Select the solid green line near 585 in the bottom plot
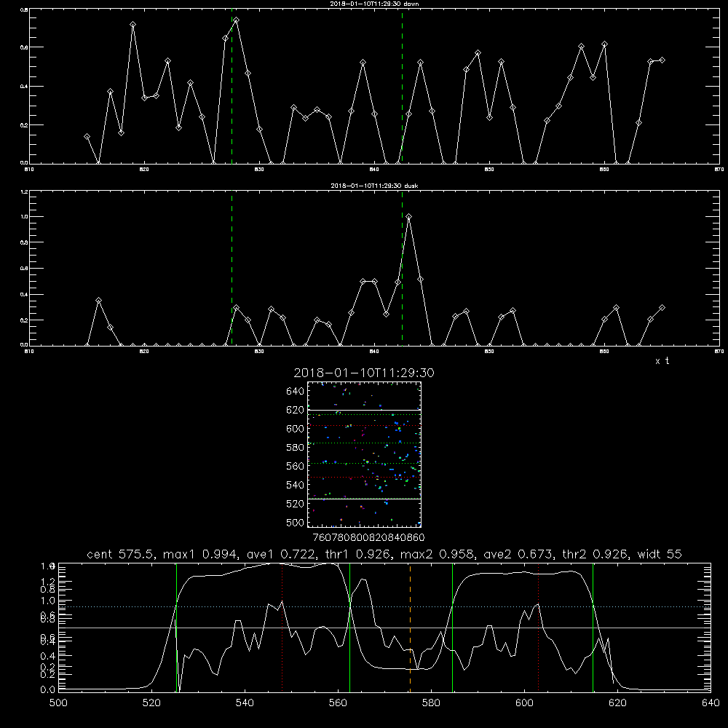 [452, 627]
